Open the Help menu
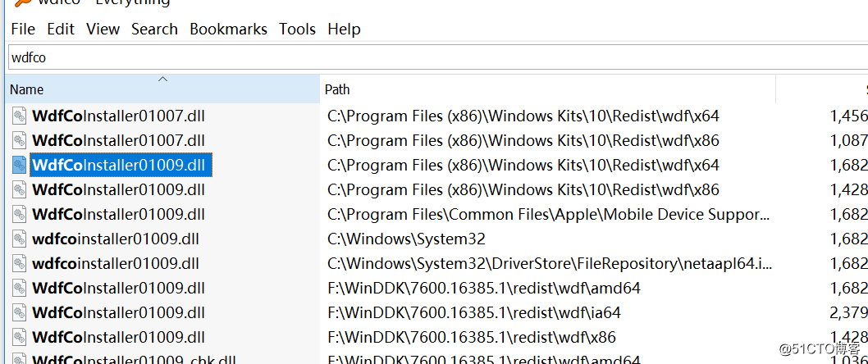Viewport: 868px width, 364px height. [344, 30]
